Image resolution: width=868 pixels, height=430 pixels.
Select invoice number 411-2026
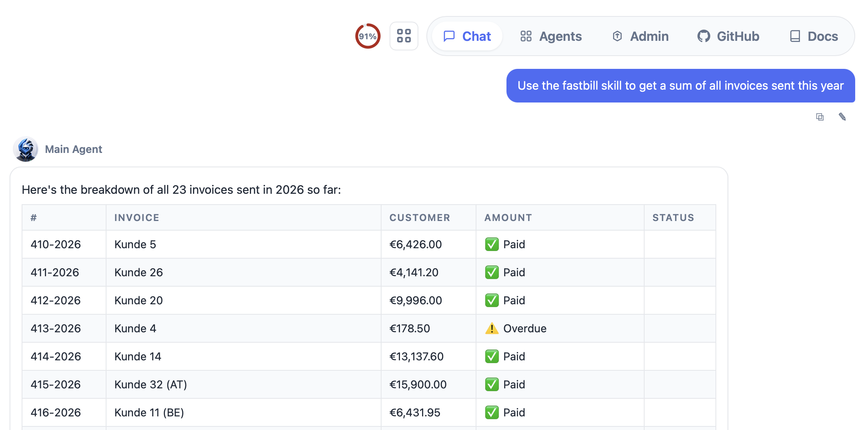pyautogui.click(x=55, y=272)
